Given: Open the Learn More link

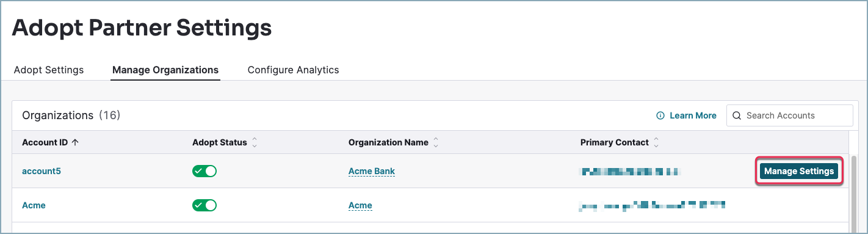Looking at the screenshot, I should point(693,115).
